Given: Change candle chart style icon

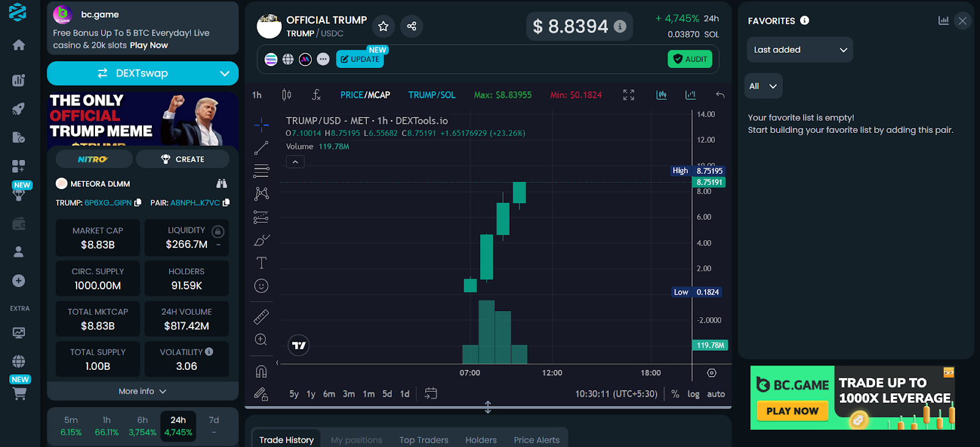Looking at the screenshot, I should pos(287,95).
